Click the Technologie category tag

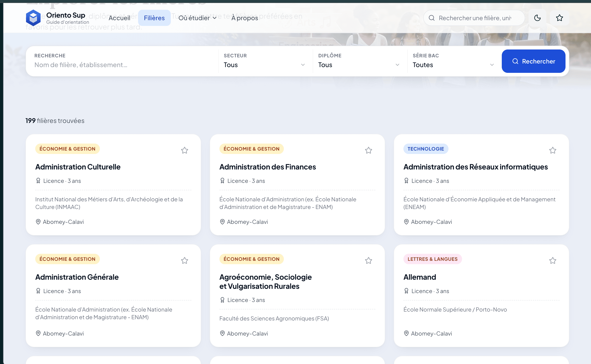tap(426, 149)
